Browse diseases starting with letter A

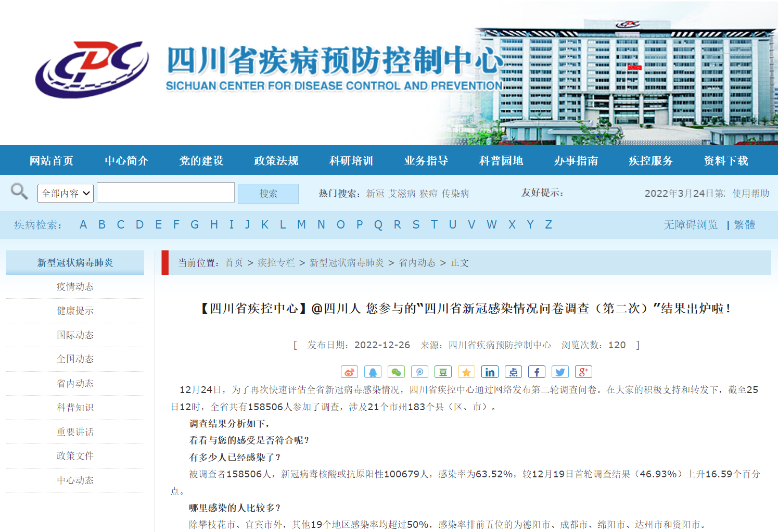[x=83, y=225]
